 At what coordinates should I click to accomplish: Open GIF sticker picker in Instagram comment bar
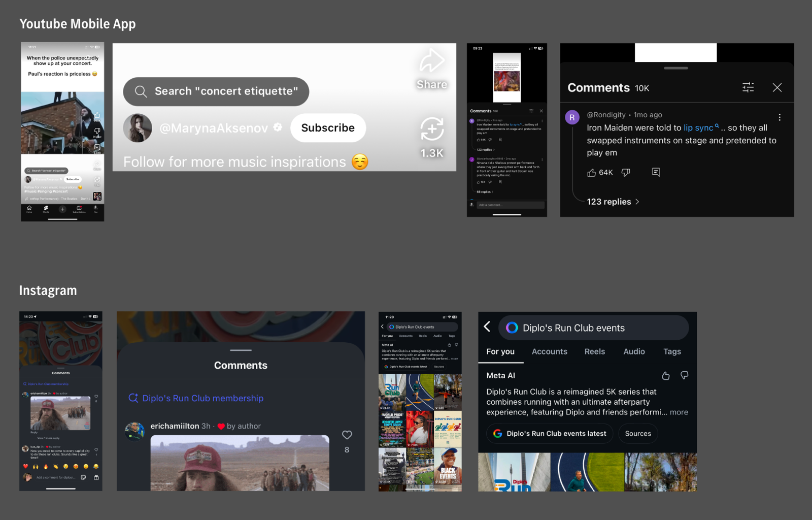click(x=83, y=477)
